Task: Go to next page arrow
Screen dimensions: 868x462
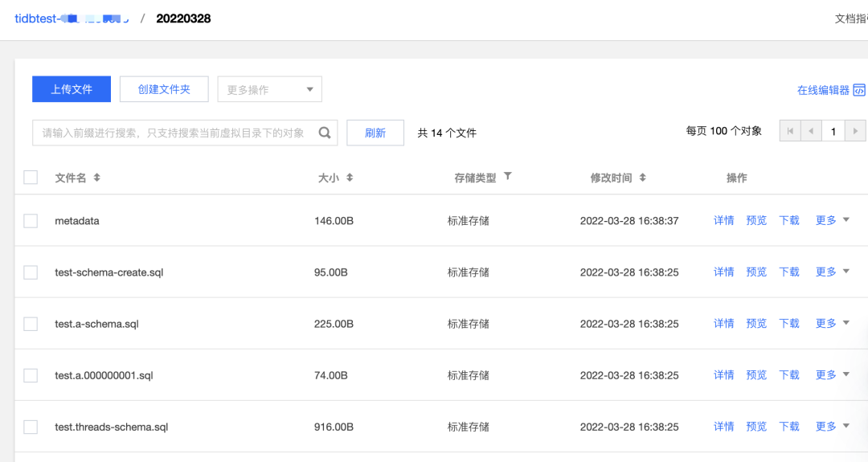Action: tap(855, 131)
